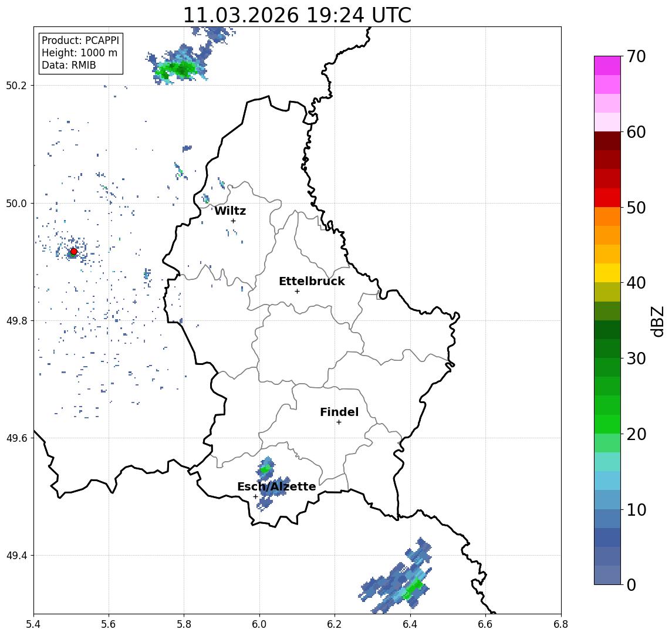The height and width of the screenshot is (636, 672).
Task: Click the 'Data: RMIB' text
Action: 69,65
